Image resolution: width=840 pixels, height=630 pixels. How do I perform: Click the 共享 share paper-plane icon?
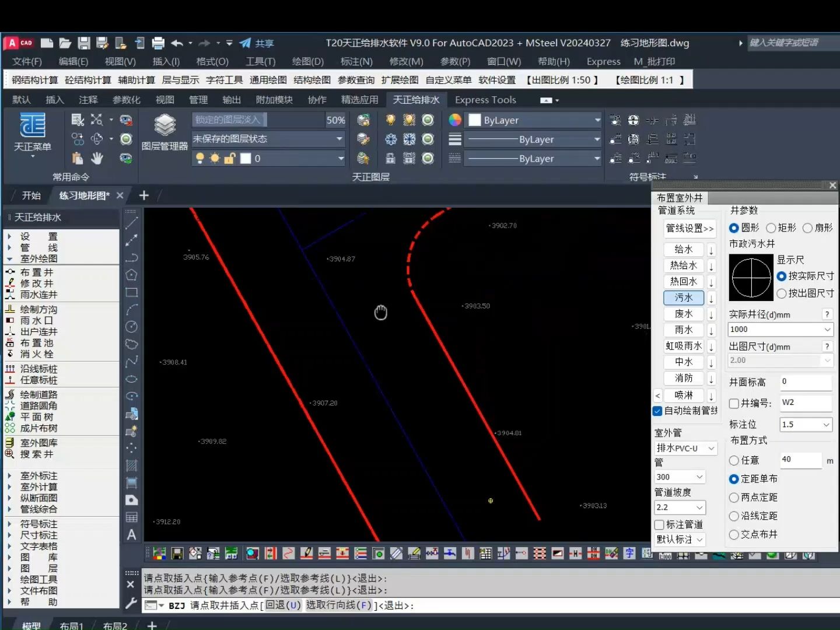coord(245,43)
